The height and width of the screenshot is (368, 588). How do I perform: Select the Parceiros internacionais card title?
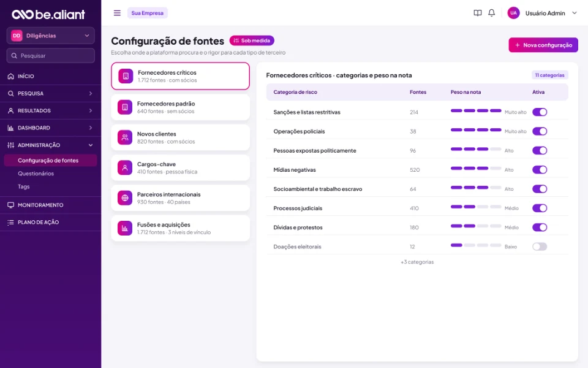pos(169,194)
